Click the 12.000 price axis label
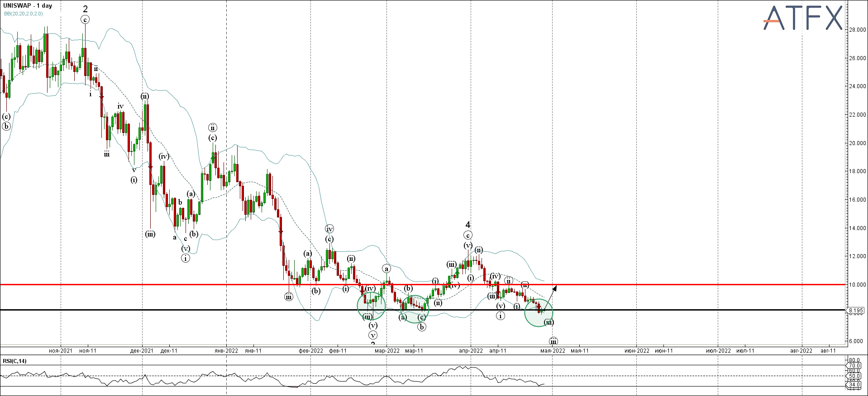 tap(858, 256)
